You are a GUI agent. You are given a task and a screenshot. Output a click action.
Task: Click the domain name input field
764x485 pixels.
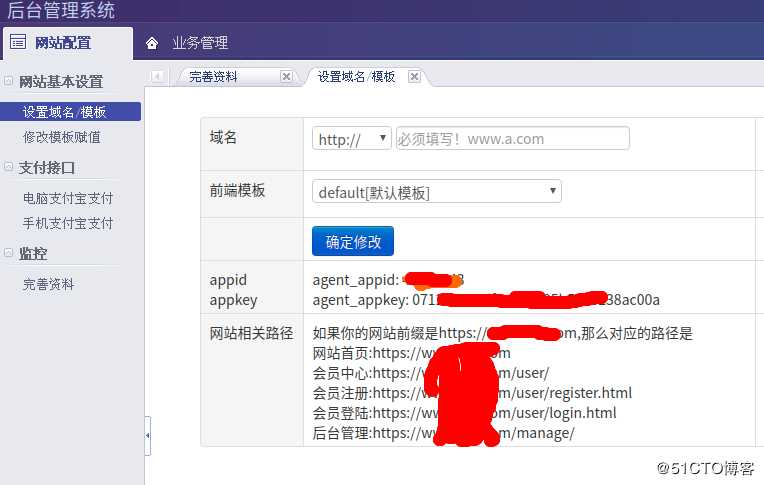click(x=513, y=138)
